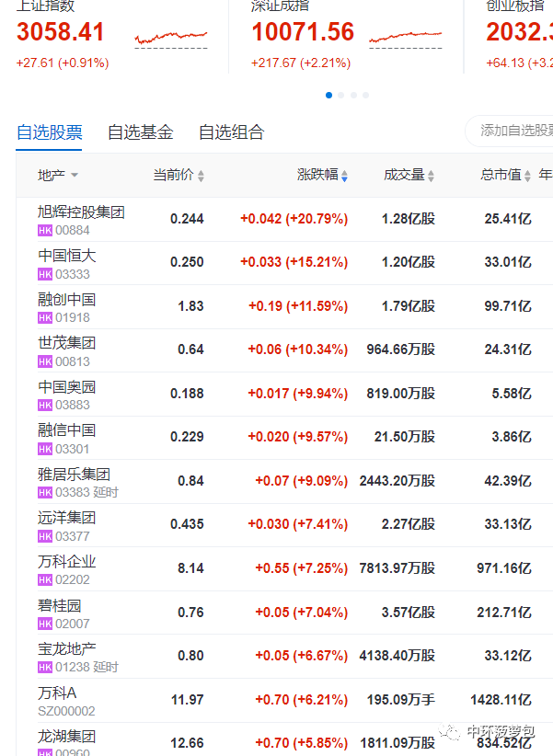Go to second carousel dot indicator
Viewport: 553px width, 756px height.
341,95
